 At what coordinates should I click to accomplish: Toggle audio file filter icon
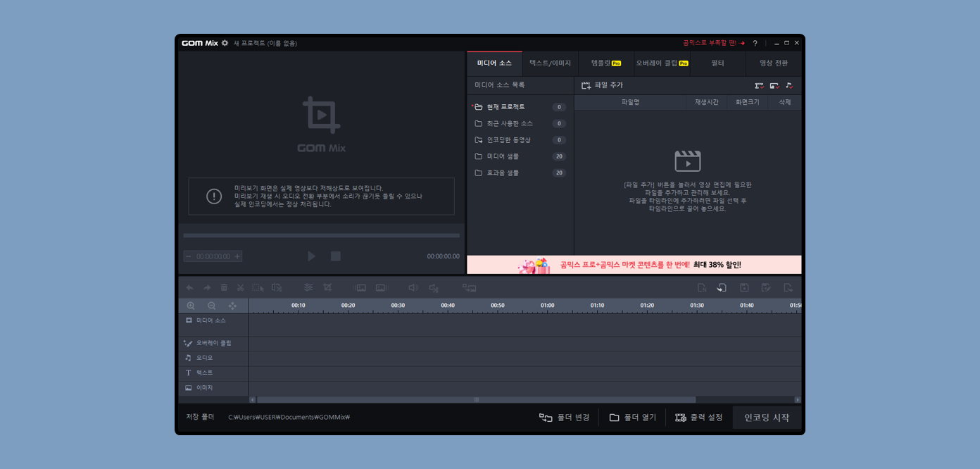point(789,85)
